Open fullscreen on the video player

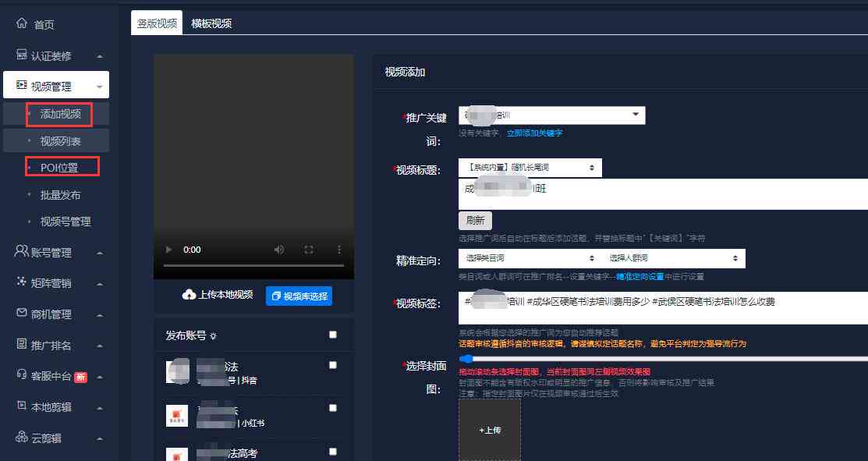[309, 250]
